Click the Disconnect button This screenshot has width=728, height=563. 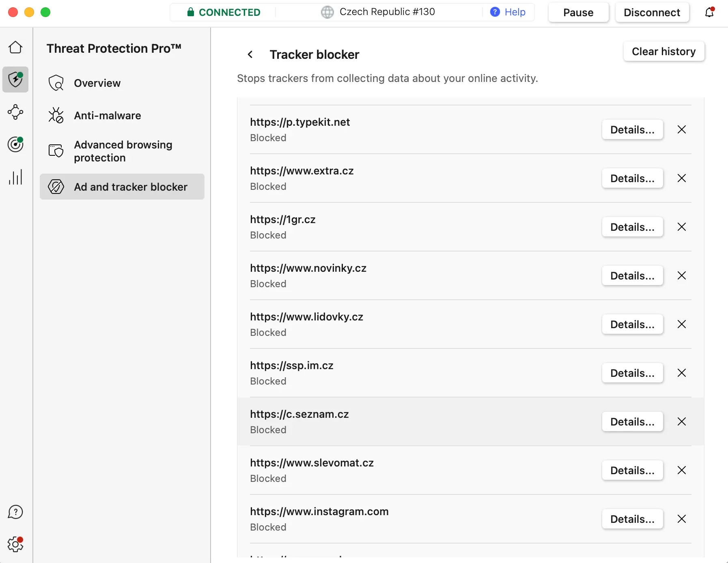pyautogui.click(x=652, y=13)
